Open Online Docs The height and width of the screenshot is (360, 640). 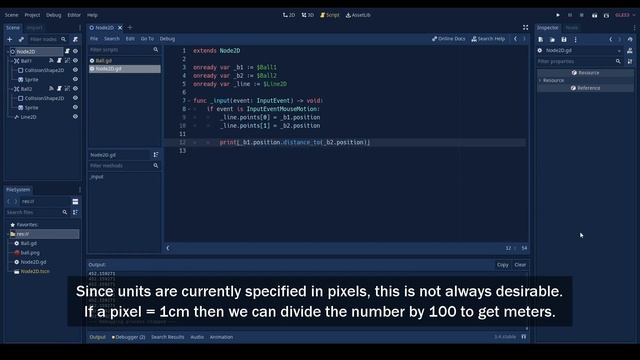coord(449,39)
